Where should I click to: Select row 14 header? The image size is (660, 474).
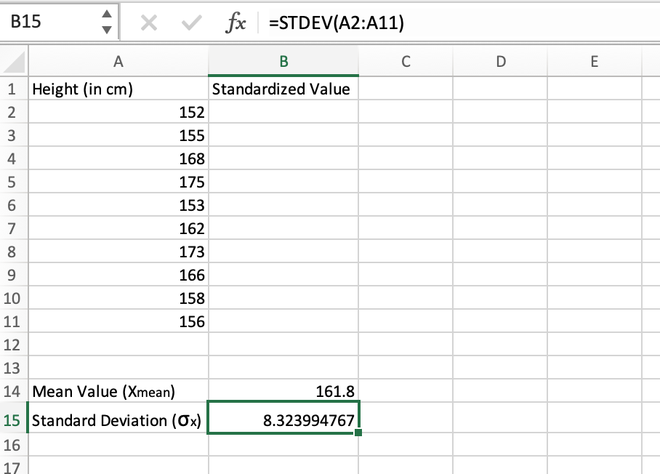point(12,391)
